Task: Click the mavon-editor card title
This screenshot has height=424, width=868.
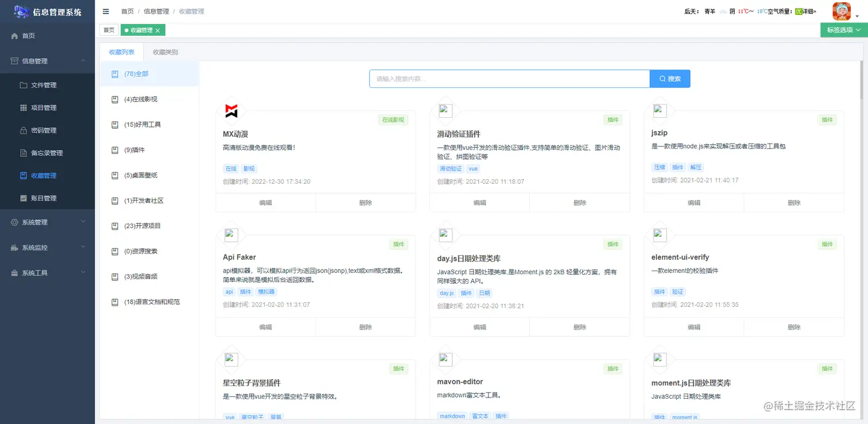Action: [x=460, y=381]
